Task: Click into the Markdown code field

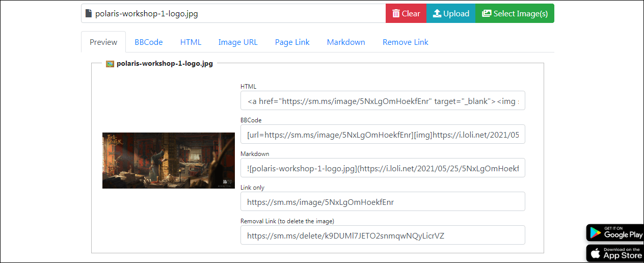Action: point(383,168)
